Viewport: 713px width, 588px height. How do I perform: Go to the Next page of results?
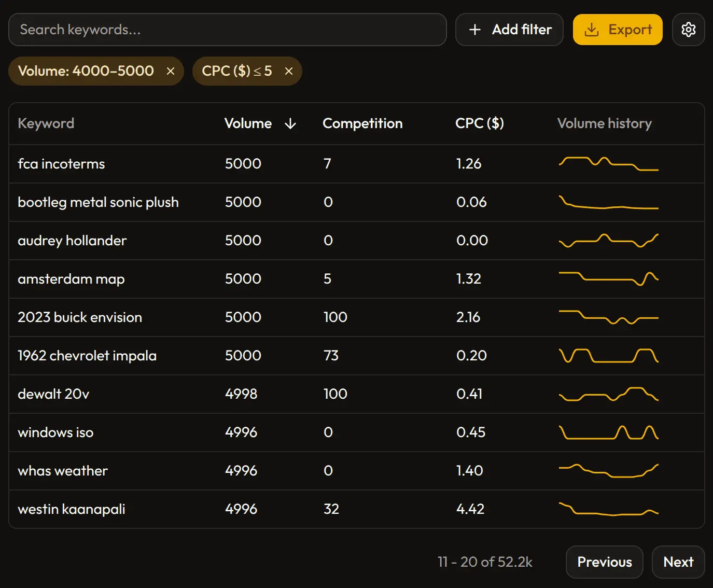[x=678, y=562]
